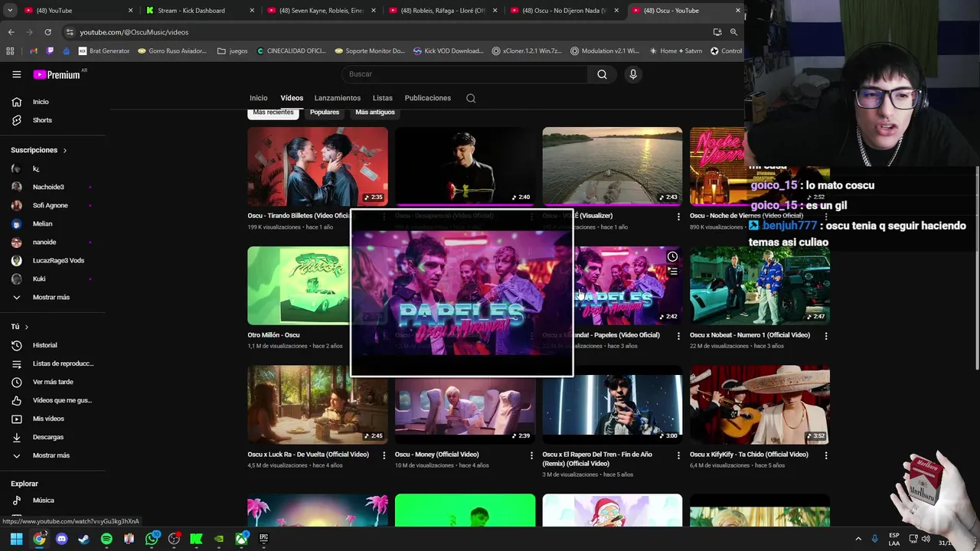
Task: Click the YouTube Premium logo
Action: tap(57, 74)
